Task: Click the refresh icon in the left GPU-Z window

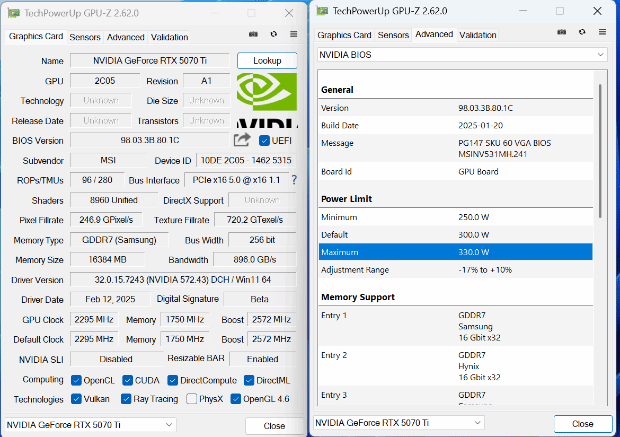Action: (274, 34)
